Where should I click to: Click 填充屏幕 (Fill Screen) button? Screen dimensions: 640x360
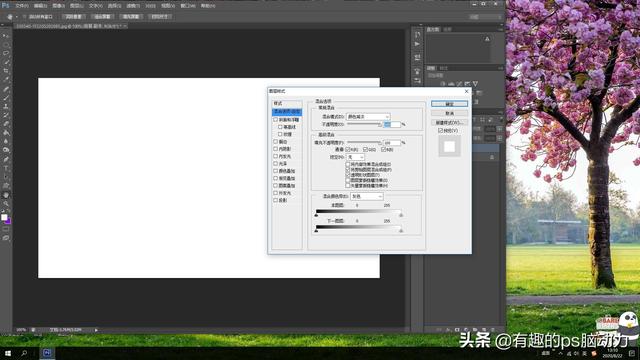click(x=131, y=17)
